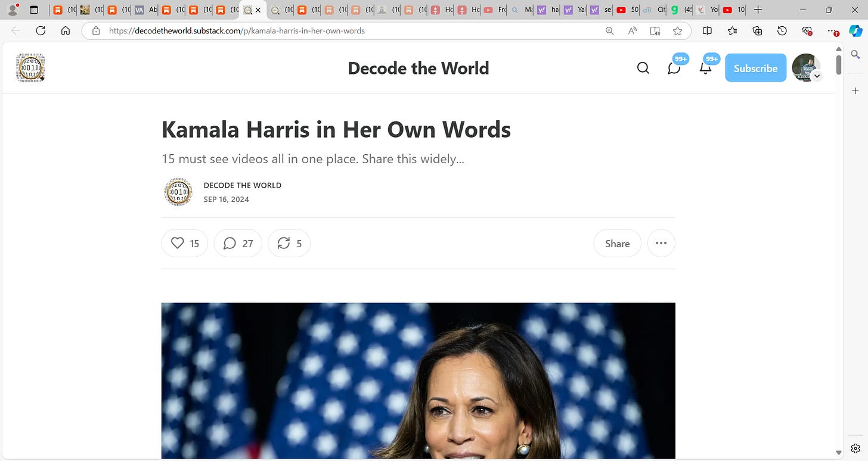The width and height of the screenshot is (868, 461).
Task: Open a new tab with the plus button
Action: point(758,10)
